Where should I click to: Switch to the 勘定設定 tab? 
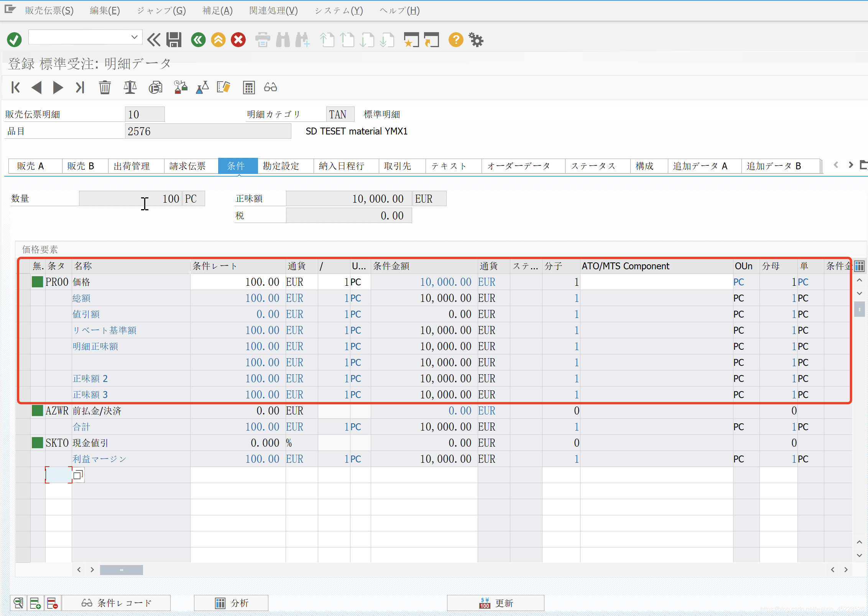[x=281, y=166]
